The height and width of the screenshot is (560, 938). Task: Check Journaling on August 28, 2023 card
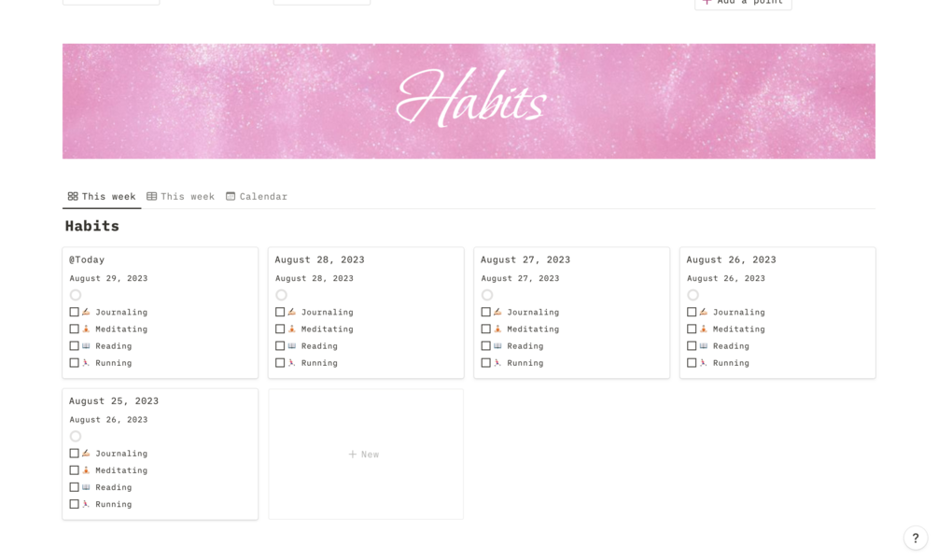[280, 312]
